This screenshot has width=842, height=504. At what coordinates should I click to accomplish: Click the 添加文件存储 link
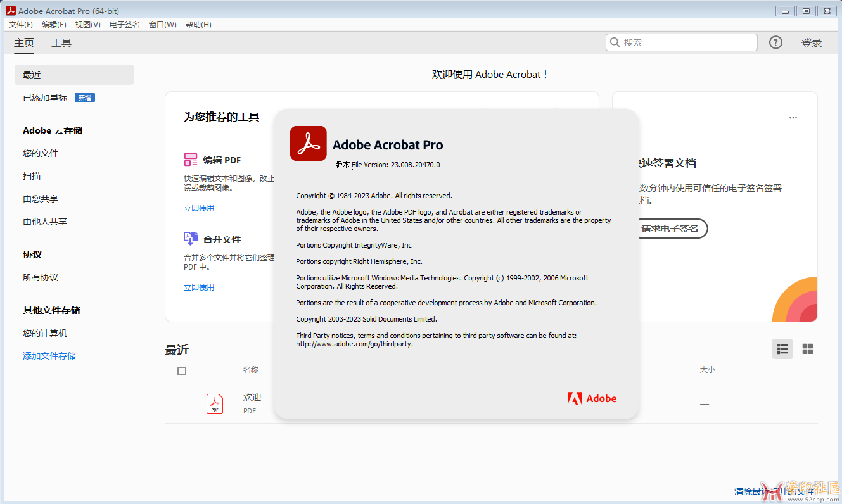49,356
